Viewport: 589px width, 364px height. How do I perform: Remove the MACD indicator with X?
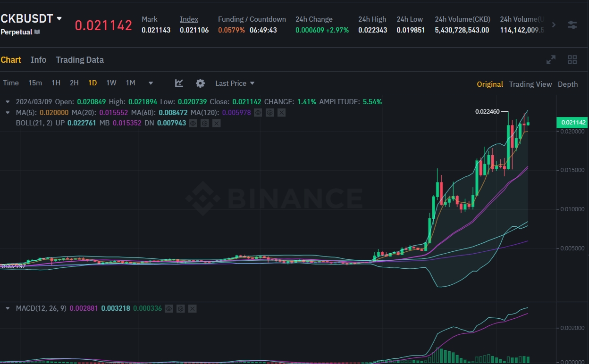click(192, 308)
